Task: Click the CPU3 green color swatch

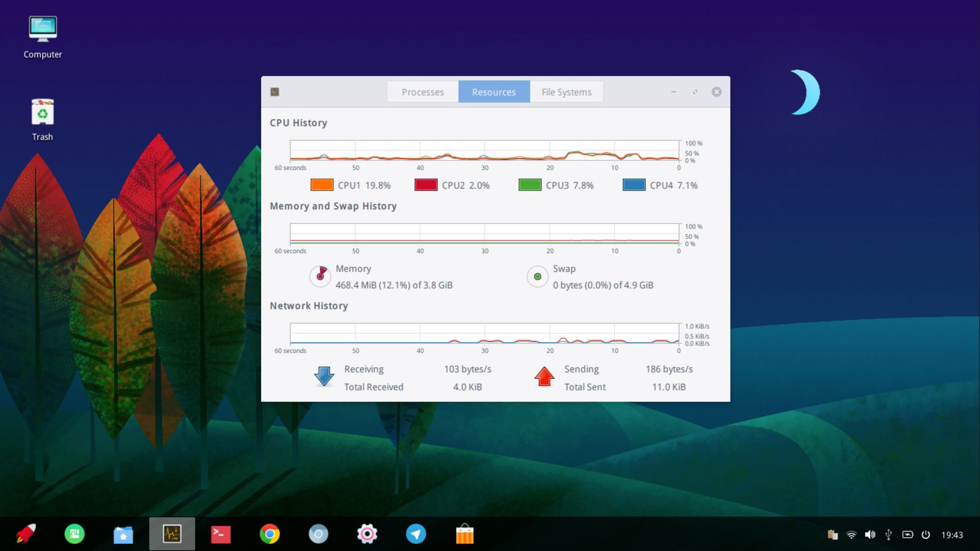Action: [530, 185]
